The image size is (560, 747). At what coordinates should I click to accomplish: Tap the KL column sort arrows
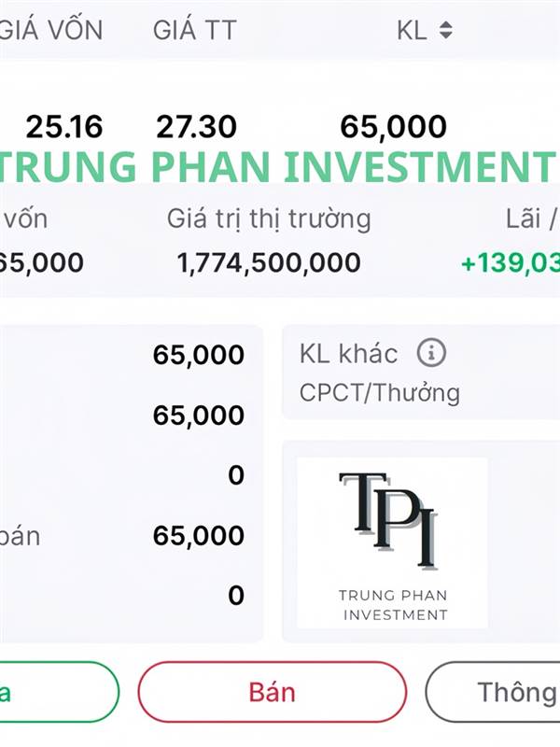pyautogui.click(x=446, y=31)
